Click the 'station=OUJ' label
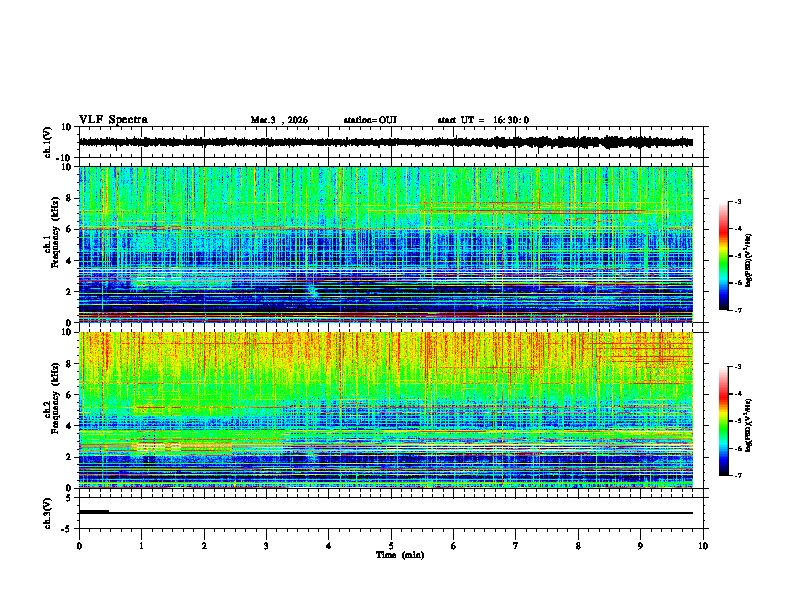This screenshot has height=612, width=792. [370, 120]
